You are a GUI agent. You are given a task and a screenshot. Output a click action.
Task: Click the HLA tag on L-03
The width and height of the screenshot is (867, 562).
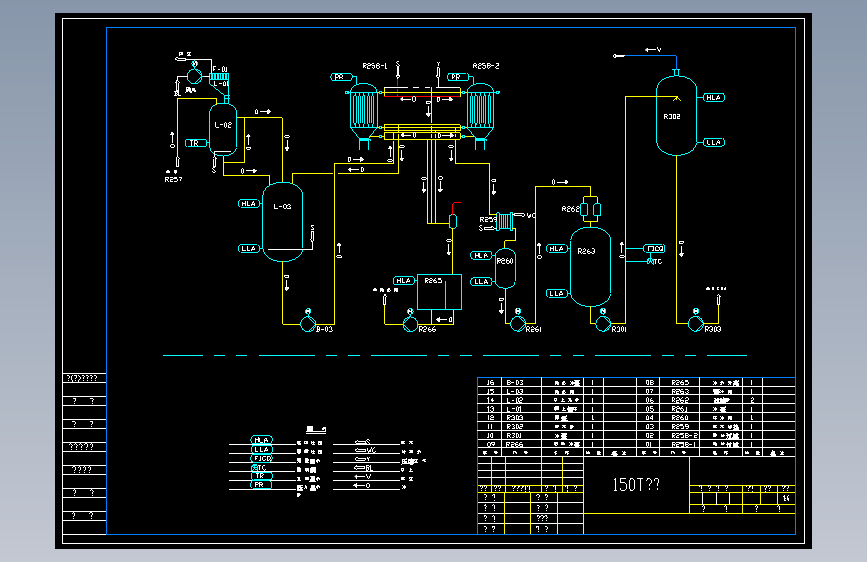point(248,204)
